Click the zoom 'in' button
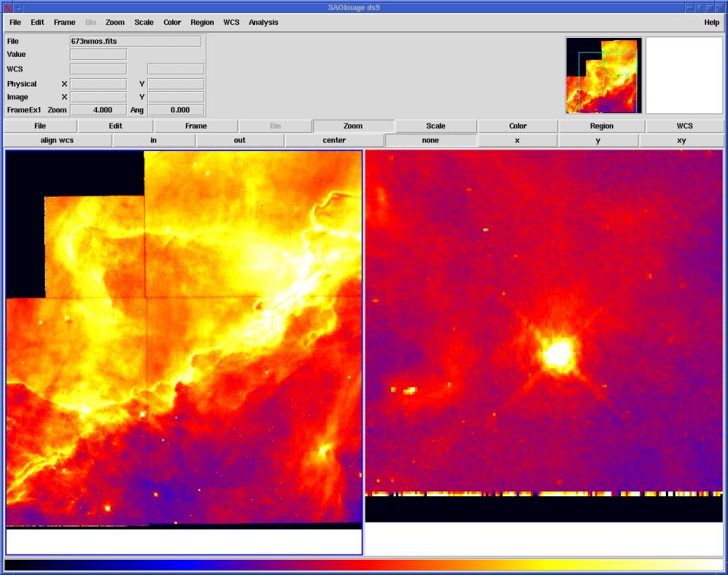 tap(154, 140)
